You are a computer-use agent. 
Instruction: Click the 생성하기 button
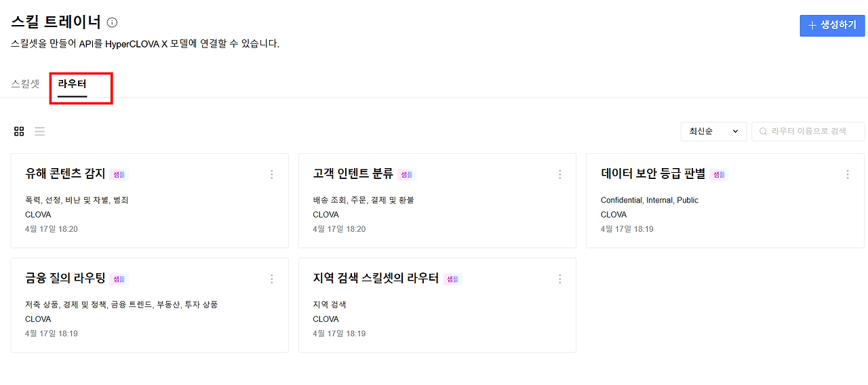point(832,25)
